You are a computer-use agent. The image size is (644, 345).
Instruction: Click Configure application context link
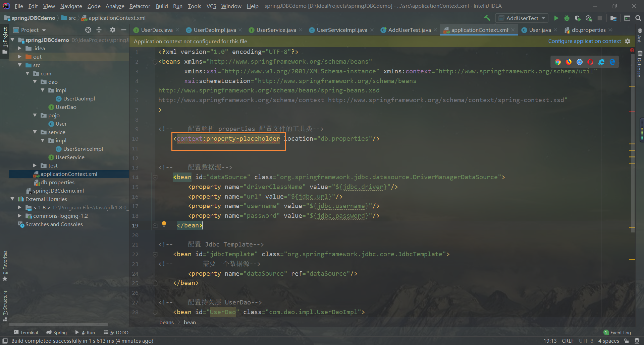(585, 41)
